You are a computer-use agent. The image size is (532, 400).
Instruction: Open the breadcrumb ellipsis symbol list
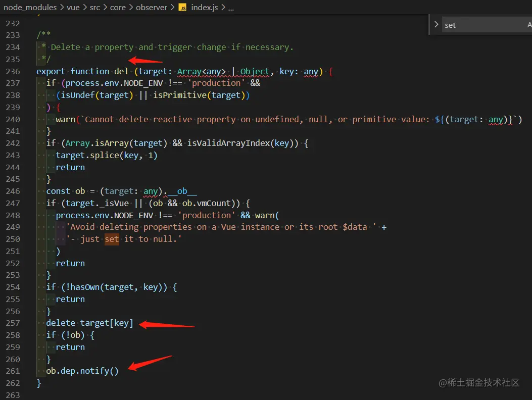coord(231,8)
